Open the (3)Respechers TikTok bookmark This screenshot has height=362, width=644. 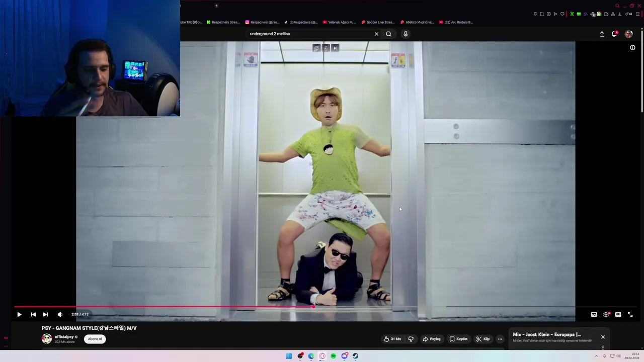[301, 22]
